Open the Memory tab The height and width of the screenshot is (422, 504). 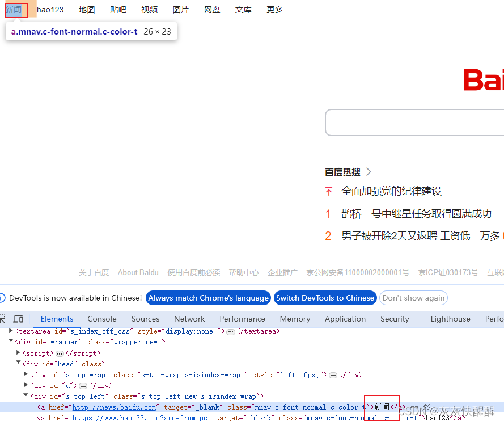point(295,319)
